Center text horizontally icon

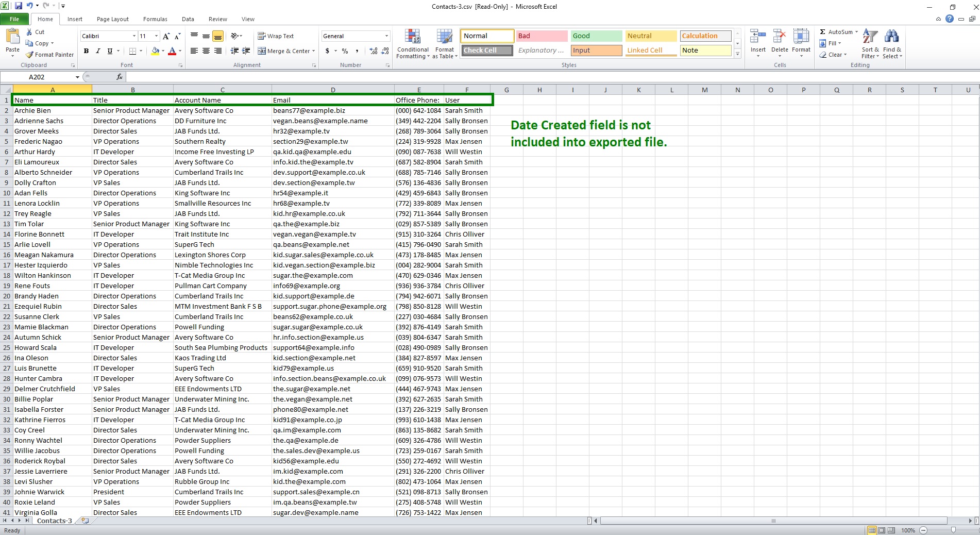[206, 51]
